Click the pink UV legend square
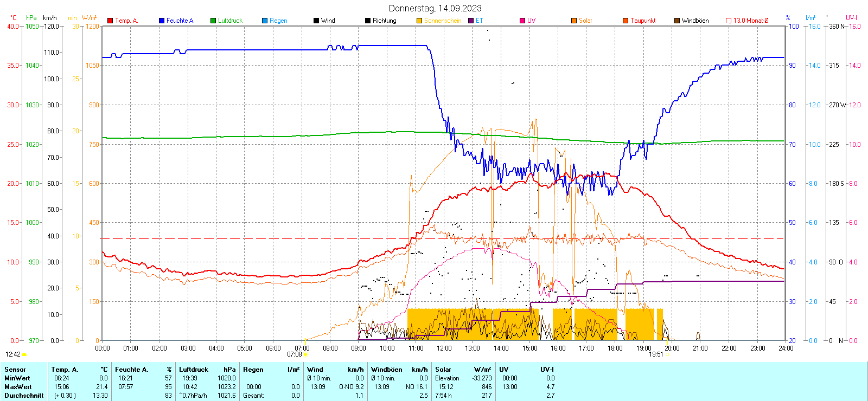 pyautogui.click(x=522, y=21)
